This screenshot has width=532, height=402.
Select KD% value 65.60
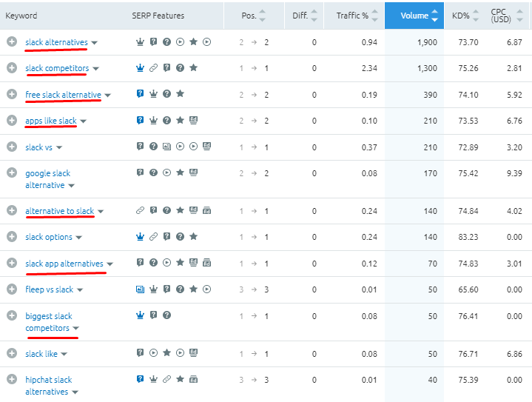tap(468, 289)
